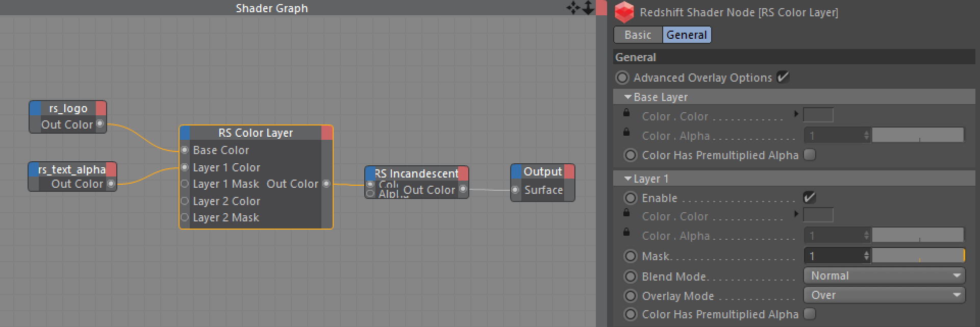Click the move-view arrows icon in Shader Graph
This screenshot has height=327, width=980.
pyautogui.click(x=573, y=8)
